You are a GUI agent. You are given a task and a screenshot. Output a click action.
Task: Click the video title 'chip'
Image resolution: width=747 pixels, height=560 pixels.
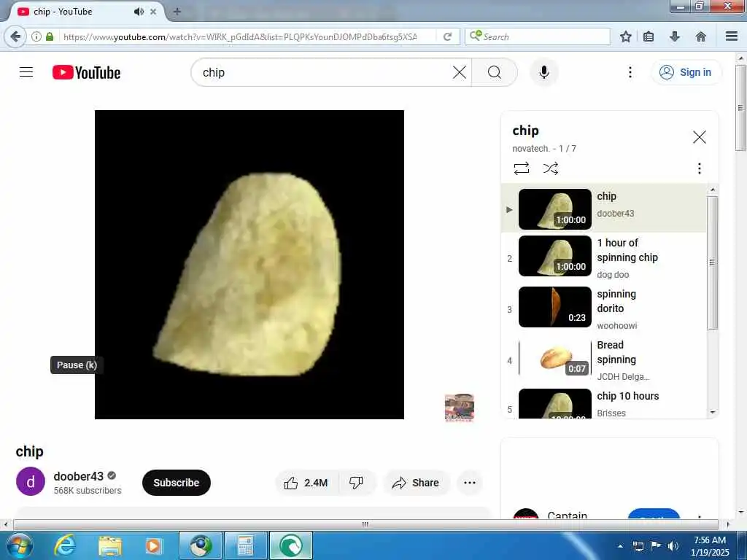29,451
